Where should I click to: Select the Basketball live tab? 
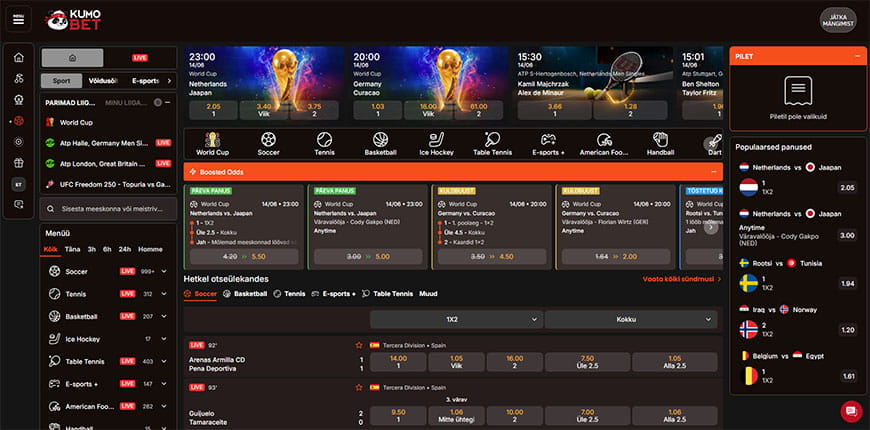click(x=245, y=294)
